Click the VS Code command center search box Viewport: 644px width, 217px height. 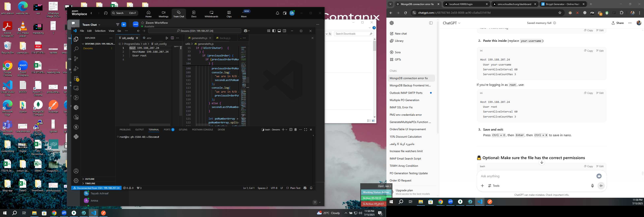[195, 31]
